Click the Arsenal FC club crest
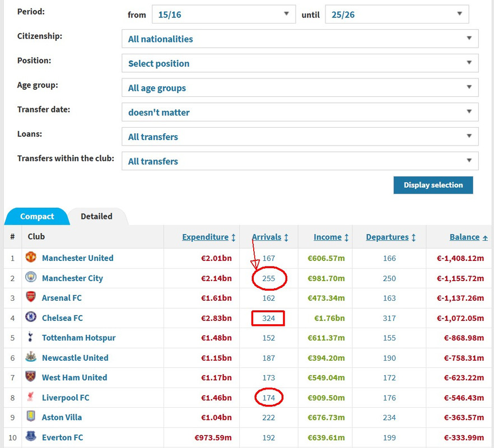Viewport: 494px width, 448px height. [x=31, y=297]
